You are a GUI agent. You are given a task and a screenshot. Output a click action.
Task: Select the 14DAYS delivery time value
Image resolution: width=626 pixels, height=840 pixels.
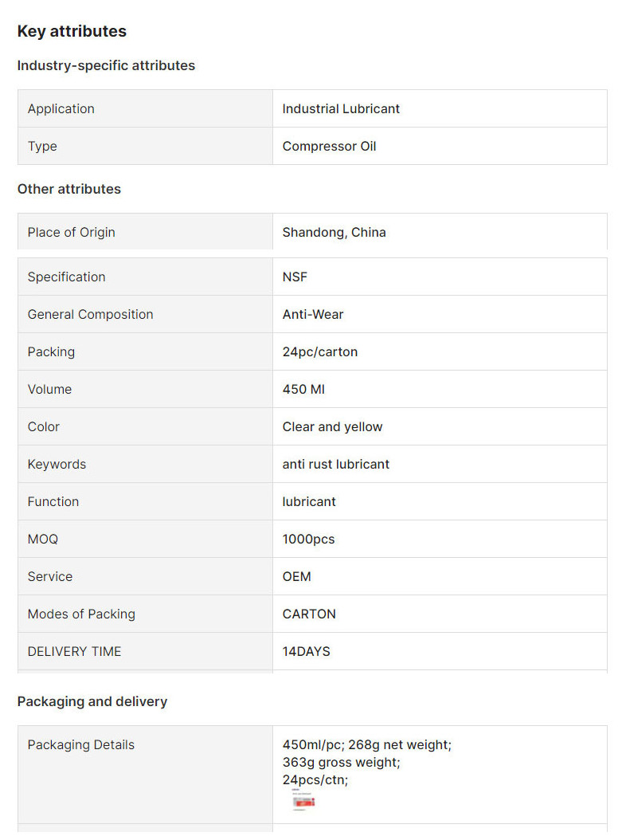(x=306, y=652)
